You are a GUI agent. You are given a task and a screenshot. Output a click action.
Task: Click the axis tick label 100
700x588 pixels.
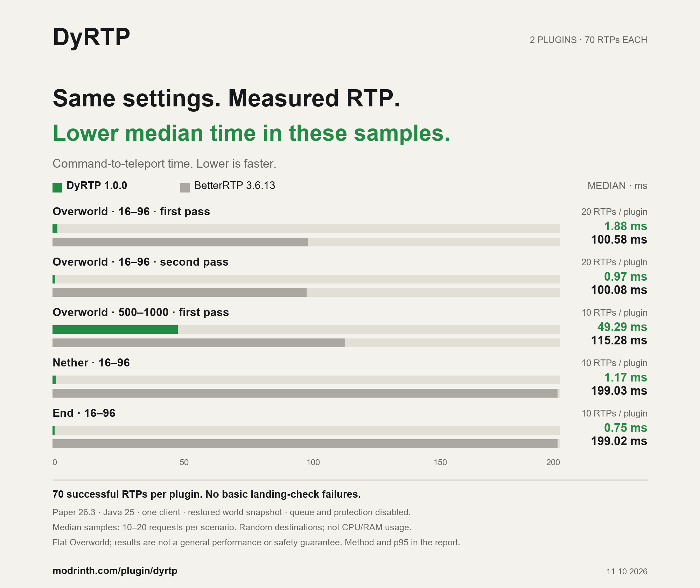click(x=313, y=462)
